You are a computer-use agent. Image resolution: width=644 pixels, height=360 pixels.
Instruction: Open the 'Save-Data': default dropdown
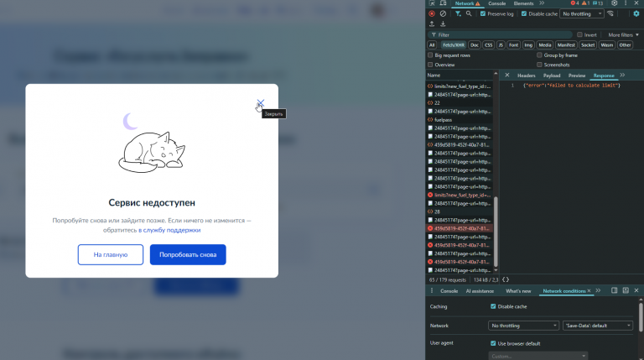598,326
